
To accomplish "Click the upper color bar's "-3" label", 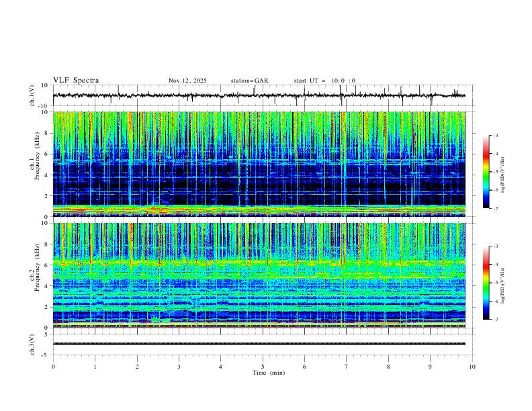I will pyautogui.click(x=495, y=135).
